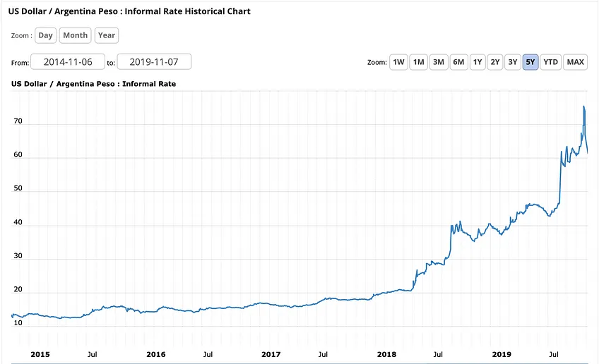
Task: Switch zoom range to YTD
Action: point(550,62)
